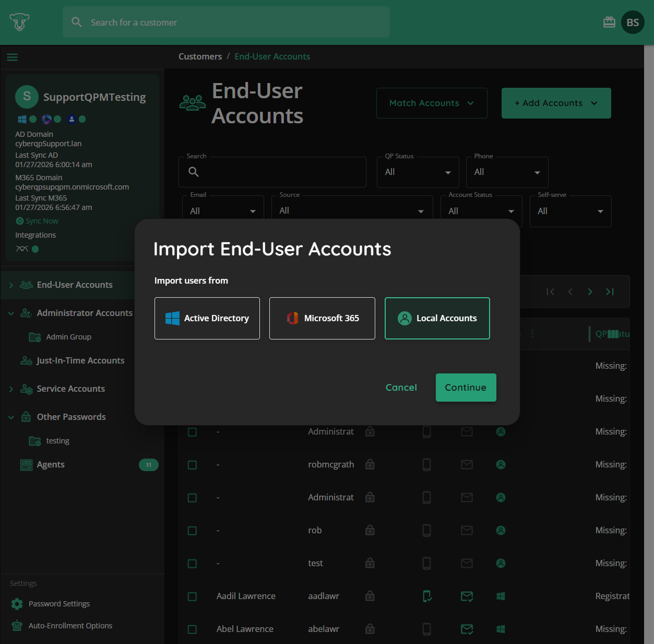
Task: Click the phone icon in the test row
Action: (x=426, y=563)
